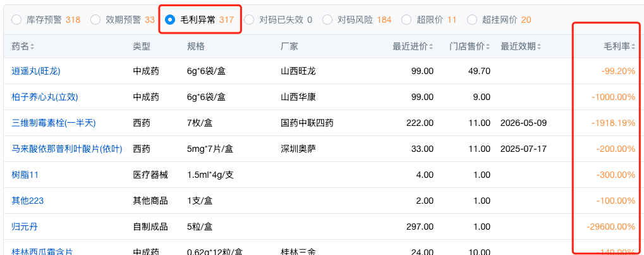644x255 pixels.
Task: Click the -1918.19% margin value
Action: pyautogui.click(x=614, y=123)
